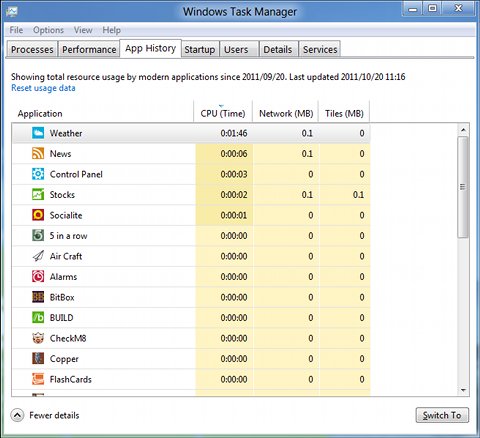Click the Socialite app icon
This screenshot has width=480, height=438.
coord(38,215)
